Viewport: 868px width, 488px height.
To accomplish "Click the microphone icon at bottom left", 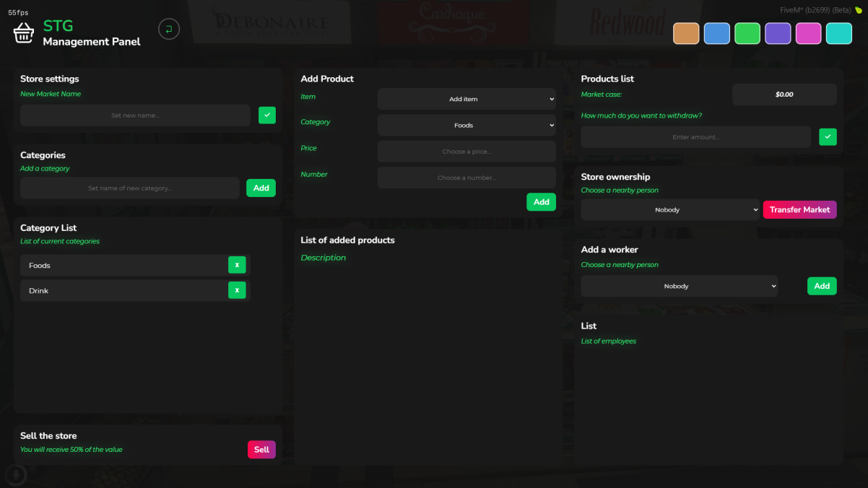I will coord(15,474).
